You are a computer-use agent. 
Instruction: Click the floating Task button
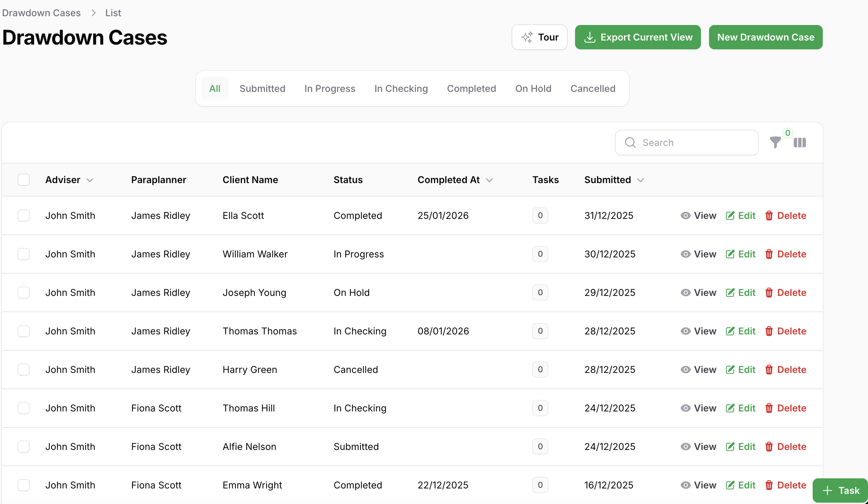point(840,490)
